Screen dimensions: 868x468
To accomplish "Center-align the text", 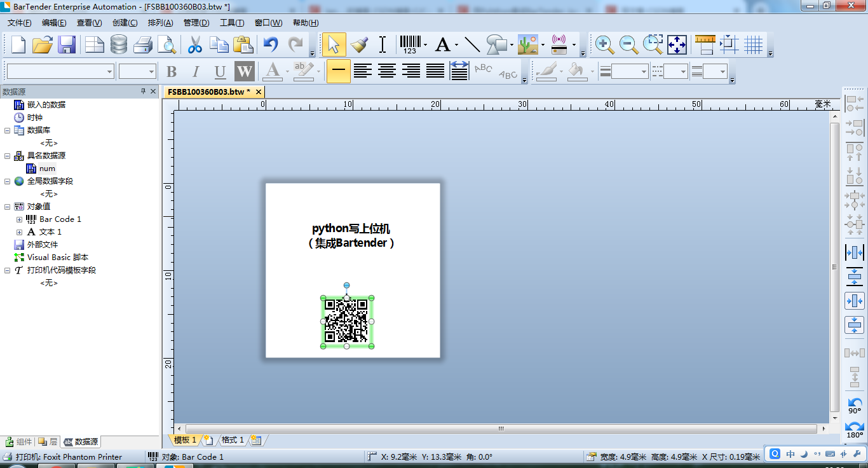I will pos(387,71).
